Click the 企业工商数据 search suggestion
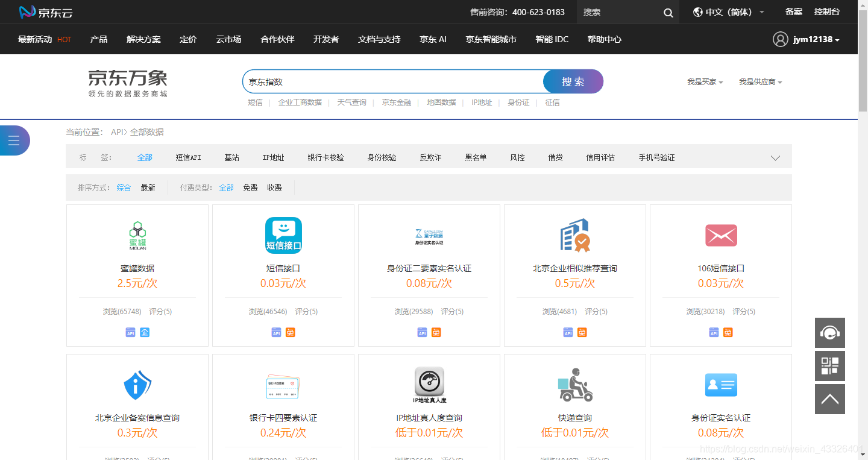This screenshot has height=460, width=868. click(300, 102)
